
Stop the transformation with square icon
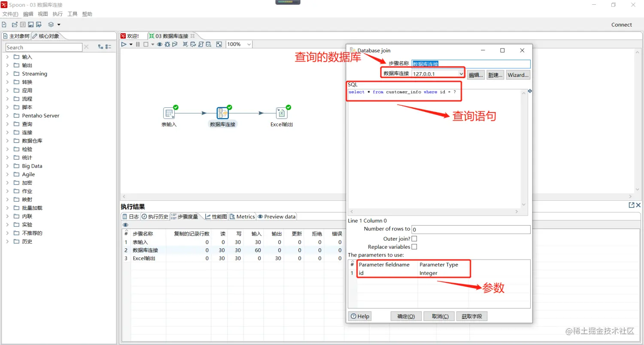(x=146, y=44)
